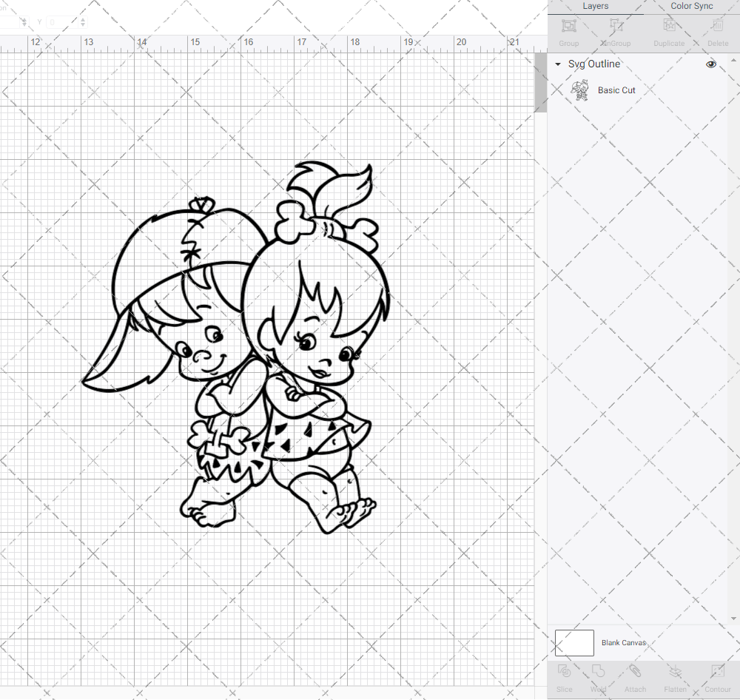Switch to the Color Sync tab
740x700 pixels.
(x=691, y=6)
